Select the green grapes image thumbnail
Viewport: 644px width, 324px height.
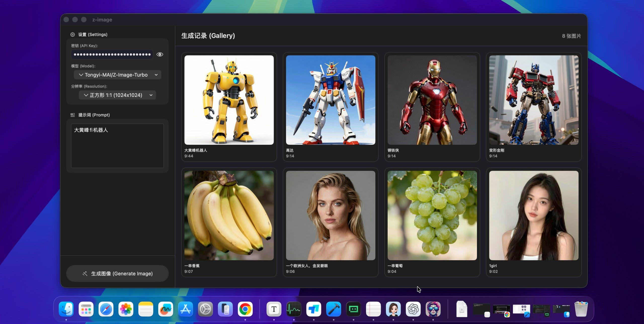coord(432,215)
